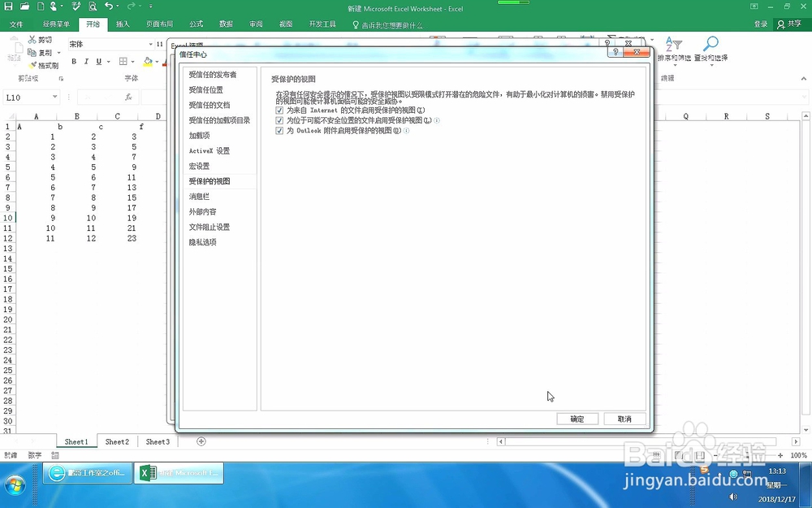Open the Copy (复制) dropdown arrow

(58, 53)
